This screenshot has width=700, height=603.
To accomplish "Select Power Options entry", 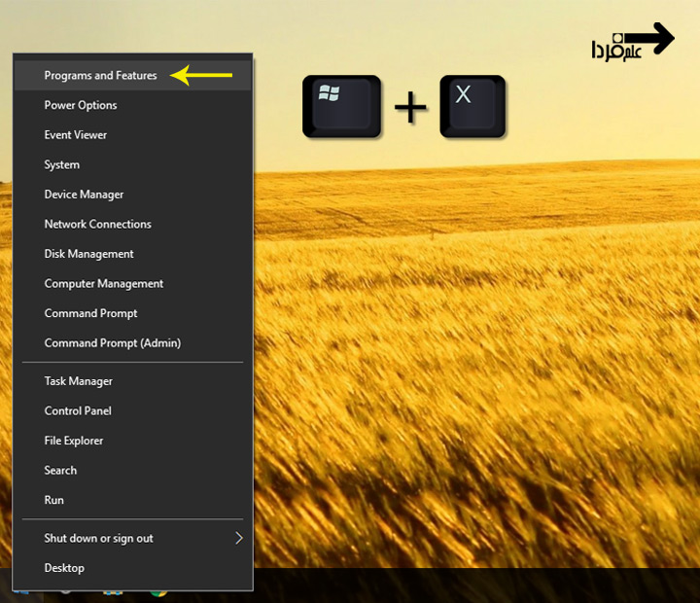I will pos(81,105).
